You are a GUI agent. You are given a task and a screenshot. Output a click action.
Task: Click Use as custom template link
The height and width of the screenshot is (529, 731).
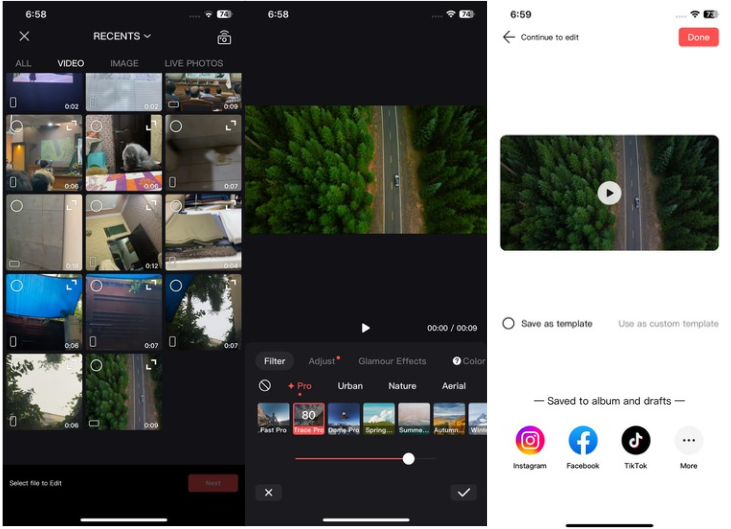(668, 324)
